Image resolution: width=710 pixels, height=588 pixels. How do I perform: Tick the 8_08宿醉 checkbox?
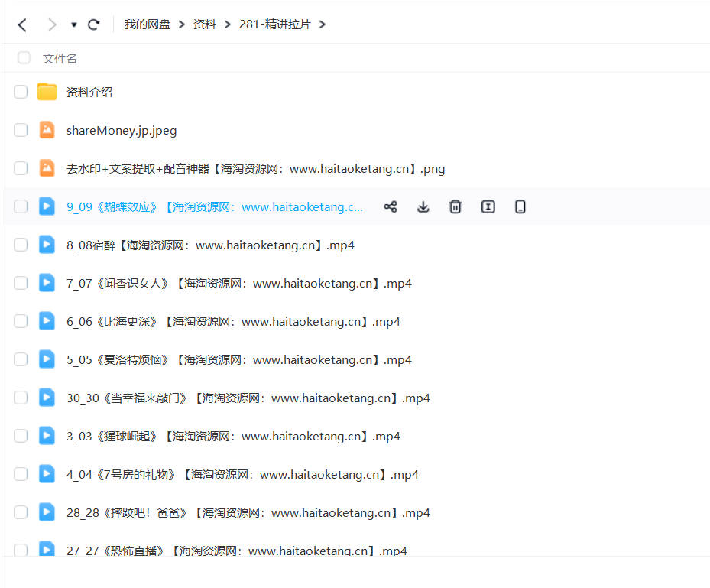pos(21,245)
